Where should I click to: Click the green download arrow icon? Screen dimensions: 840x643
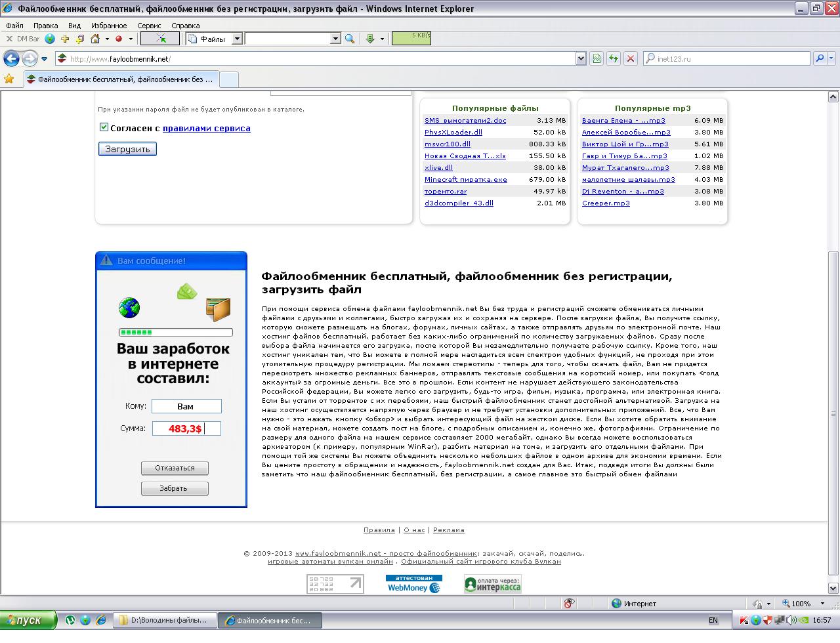coord(369,39)
